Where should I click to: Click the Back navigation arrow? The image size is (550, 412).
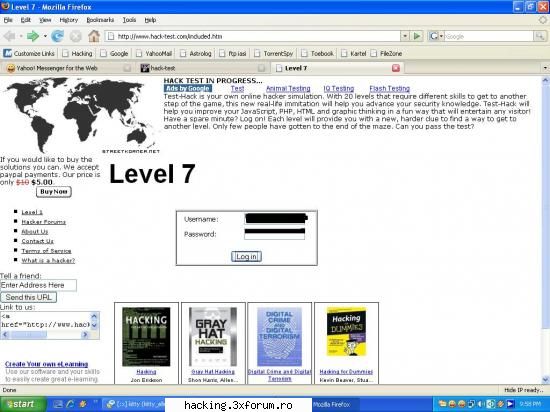click(9, 36)
